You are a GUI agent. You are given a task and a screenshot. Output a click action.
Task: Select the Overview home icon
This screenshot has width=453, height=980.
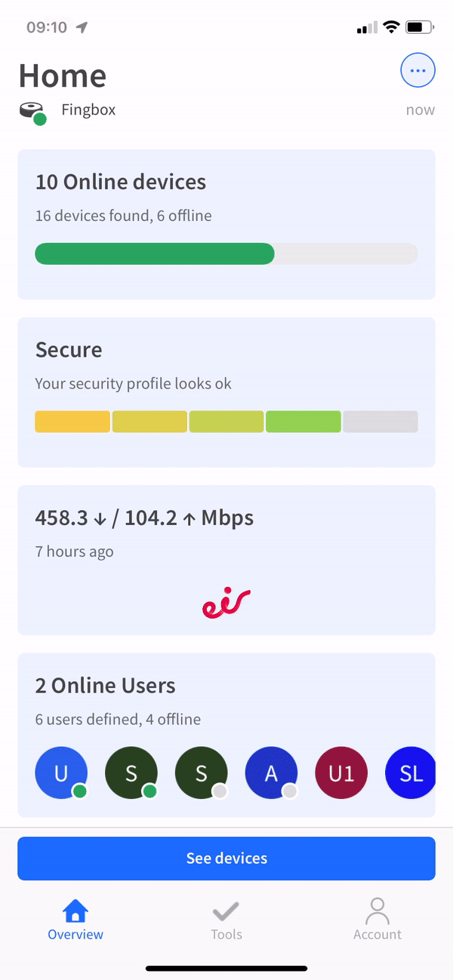[x=75, y=910]
